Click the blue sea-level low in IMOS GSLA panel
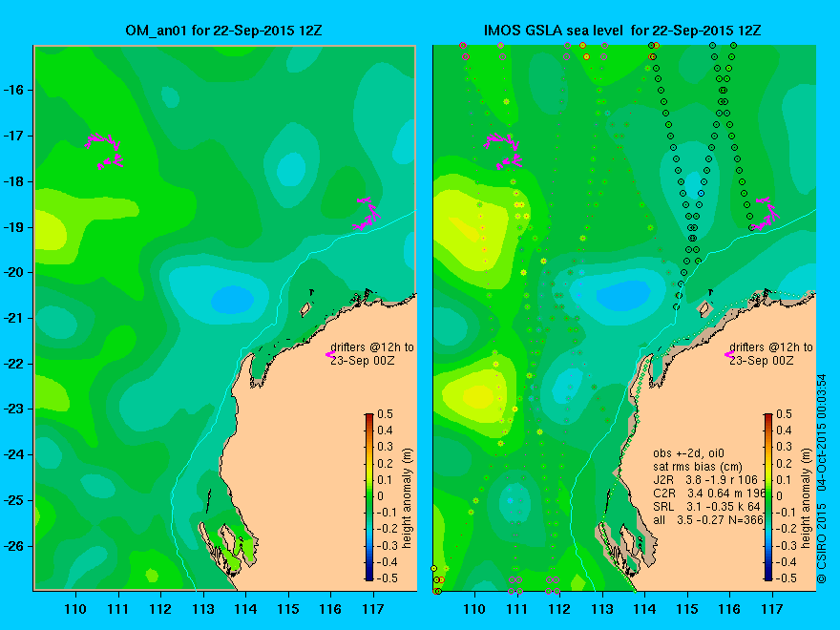The width and height of the screenshot is (840, 630). 622,295
